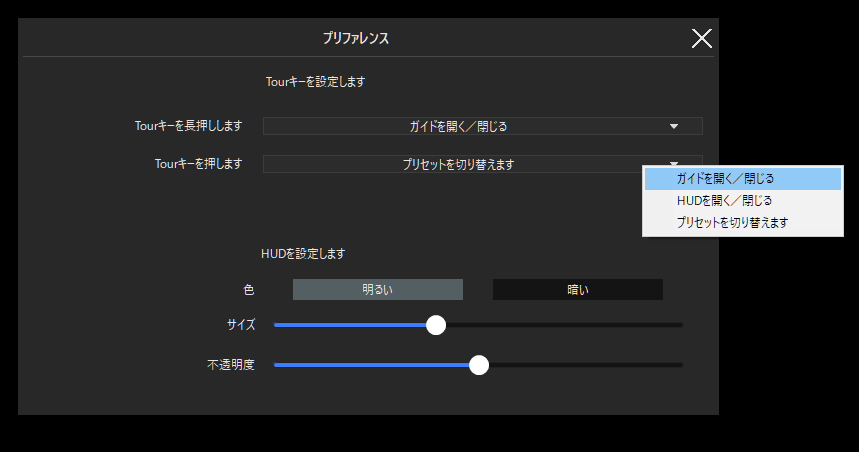The height and width of the screenshot is (452, 859).
Task: Click the 不透明度 label
Action: tap(231, 364)
